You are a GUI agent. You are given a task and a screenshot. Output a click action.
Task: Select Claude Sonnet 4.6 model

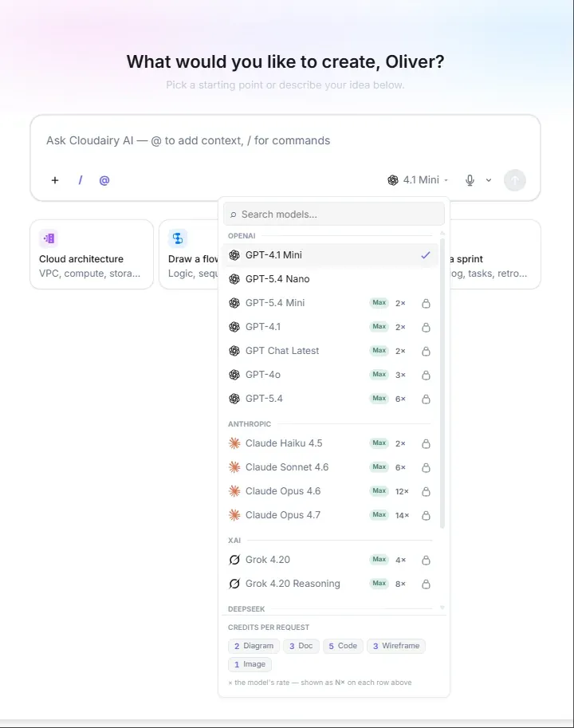point(330,467)
